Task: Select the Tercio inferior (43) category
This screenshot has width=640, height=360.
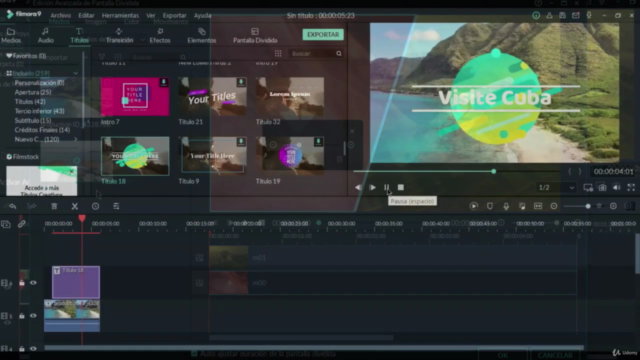Action: [x=39, y=111]
